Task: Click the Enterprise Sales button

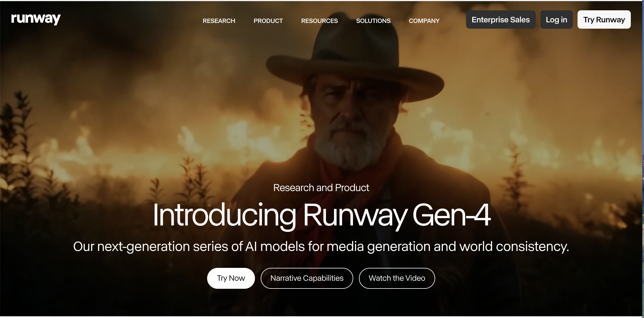Action: point(501,19)
